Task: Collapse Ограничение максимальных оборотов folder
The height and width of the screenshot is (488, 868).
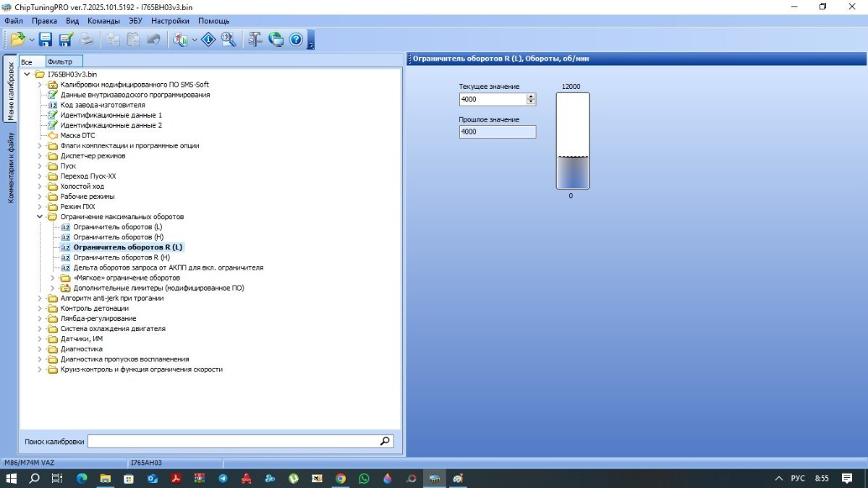Action: (41, 216)
